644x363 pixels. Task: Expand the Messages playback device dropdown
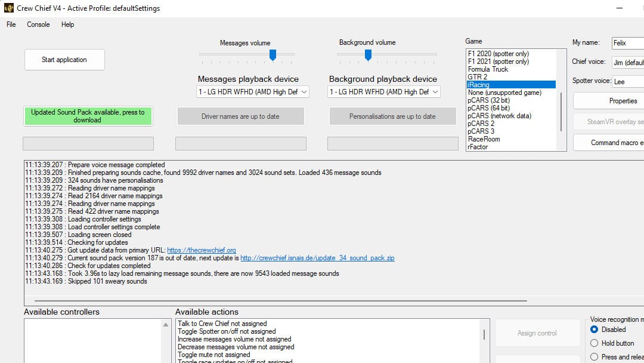[x=253, y=92]
